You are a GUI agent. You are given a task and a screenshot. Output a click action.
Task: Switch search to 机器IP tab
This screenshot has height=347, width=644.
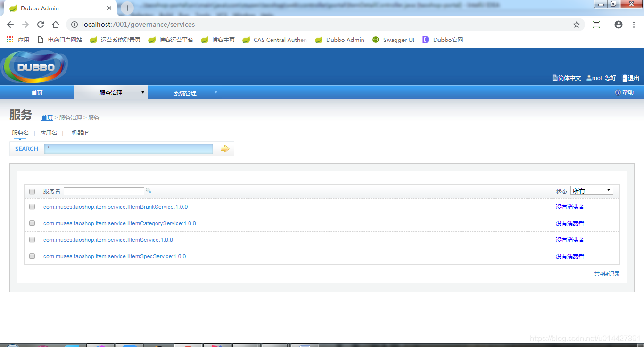80,133
